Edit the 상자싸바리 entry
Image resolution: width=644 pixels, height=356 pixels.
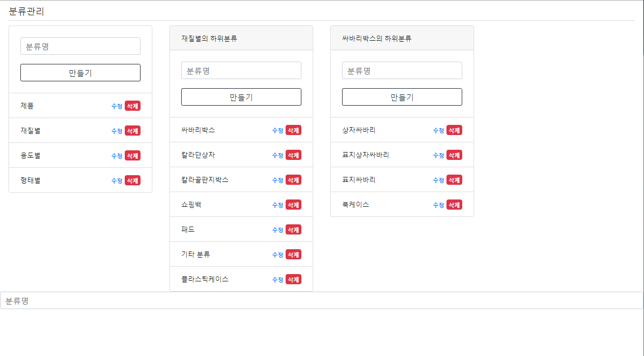pyautogui.click(x=439, y=131)
